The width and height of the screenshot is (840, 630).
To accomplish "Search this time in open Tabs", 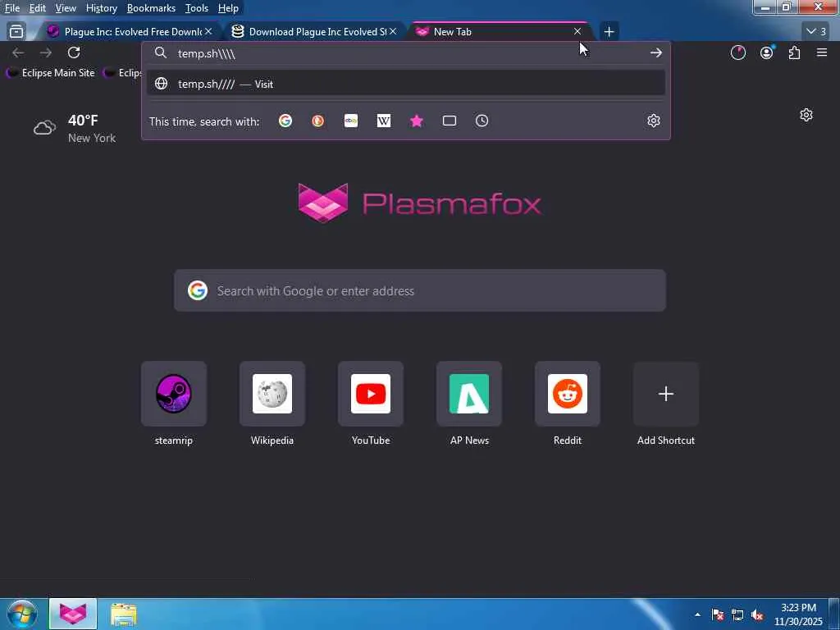I will [x=450, y=121].
